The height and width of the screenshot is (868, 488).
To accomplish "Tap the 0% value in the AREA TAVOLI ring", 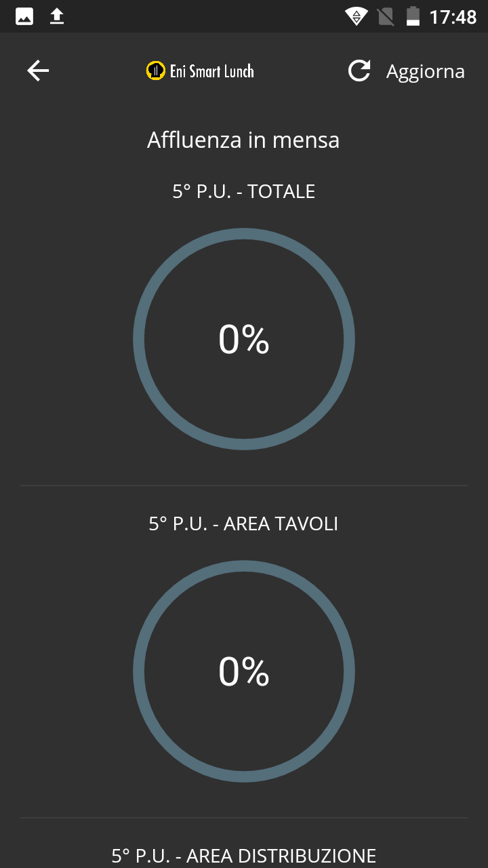I will click(244, 671).
